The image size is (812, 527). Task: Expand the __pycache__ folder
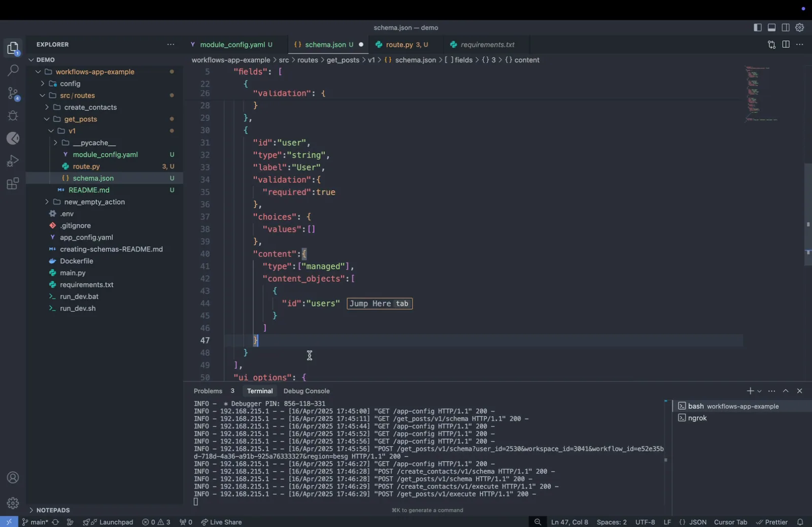point(55,143)
